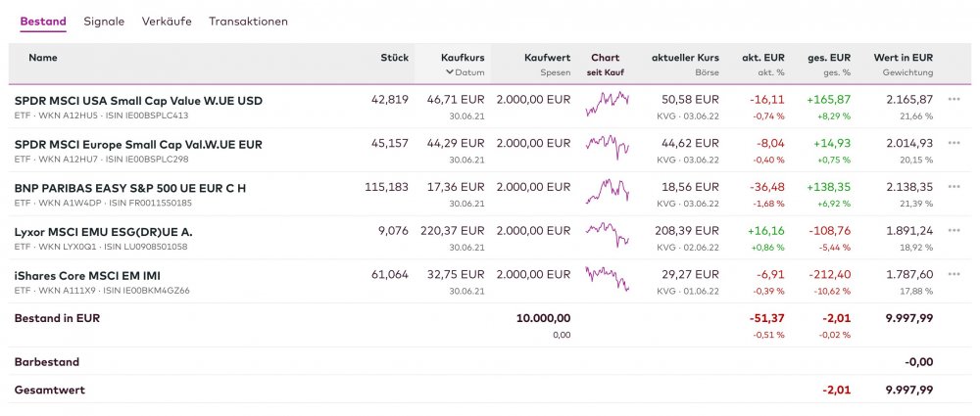Sort by aktueller Kurs column header
Screen dimensions: 980x416
point(685,58)
